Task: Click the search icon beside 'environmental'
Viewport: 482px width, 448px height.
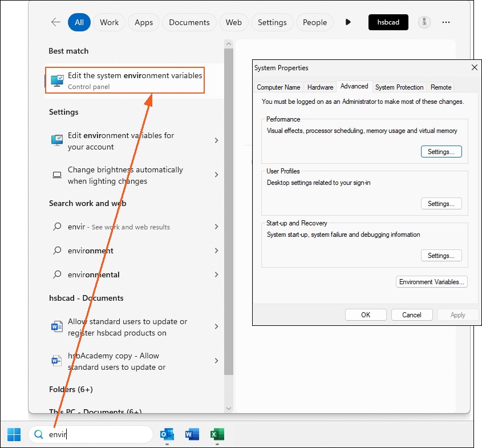Action: (57, 275)
